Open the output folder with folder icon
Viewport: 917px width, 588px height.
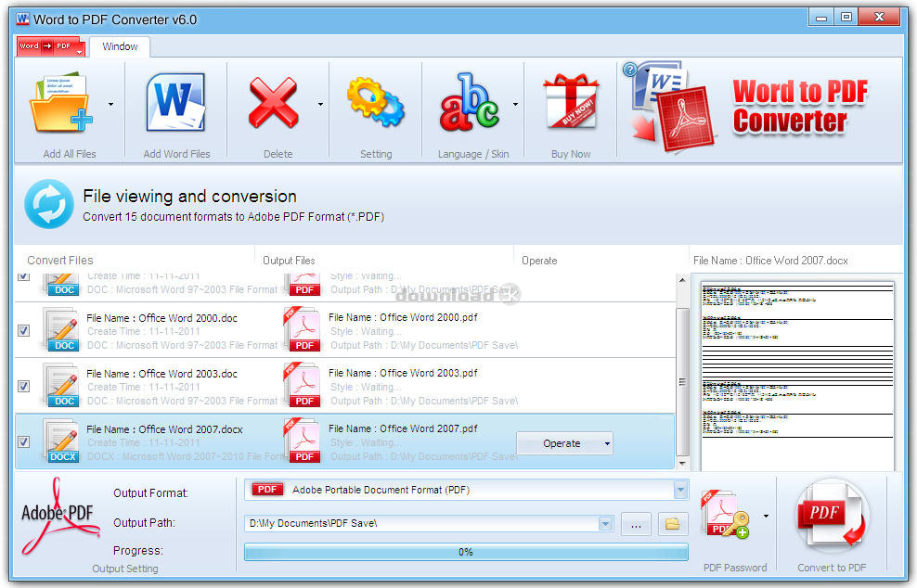coord(673,524)
